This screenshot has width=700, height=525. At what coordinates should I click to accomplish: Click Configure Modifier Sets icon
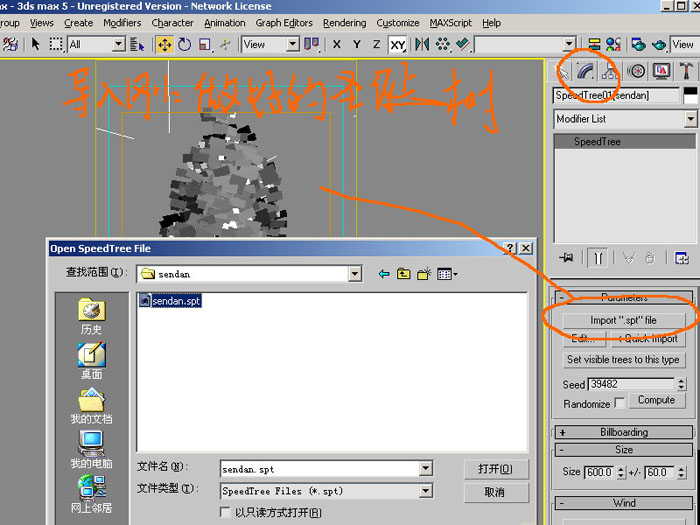(x=682, y=258)
